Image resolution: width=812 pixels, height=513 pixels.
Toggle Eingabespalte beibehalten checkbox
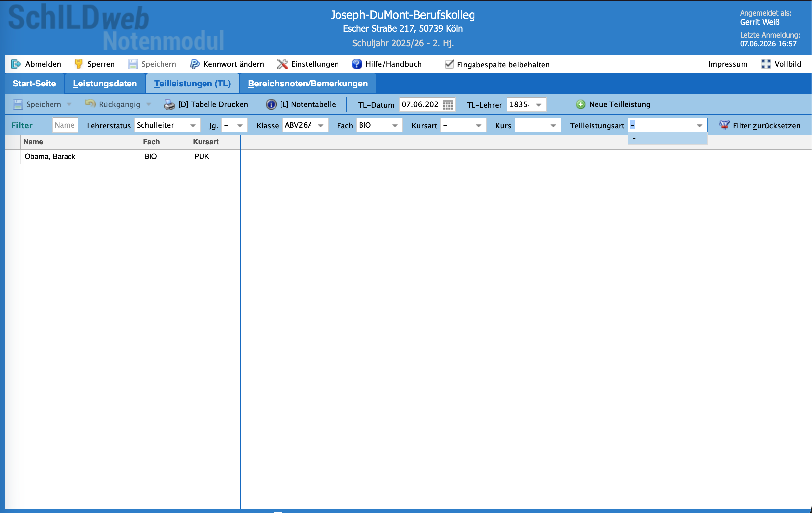449,64
